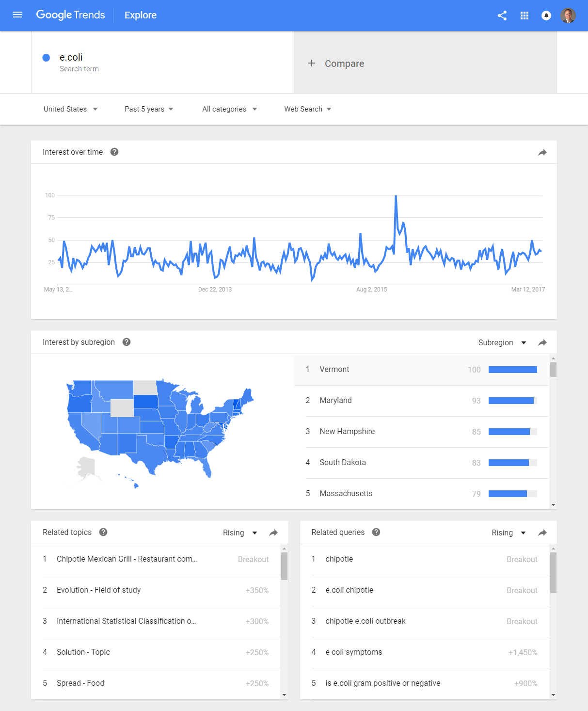
Task: Share the Interest over time chart
Action: tap(542, 152)
